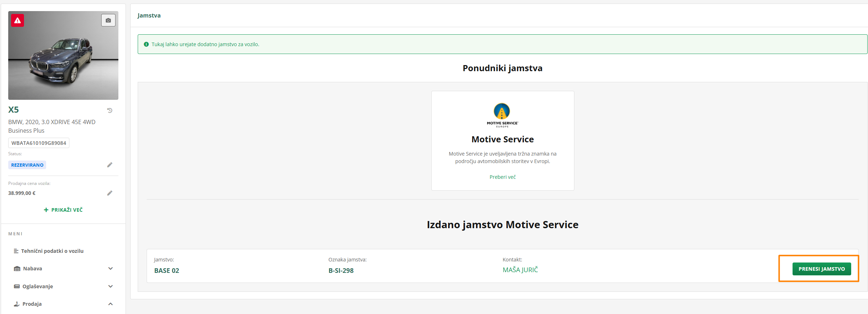Click the REZERVIRANO status badge

click(27, 165)
